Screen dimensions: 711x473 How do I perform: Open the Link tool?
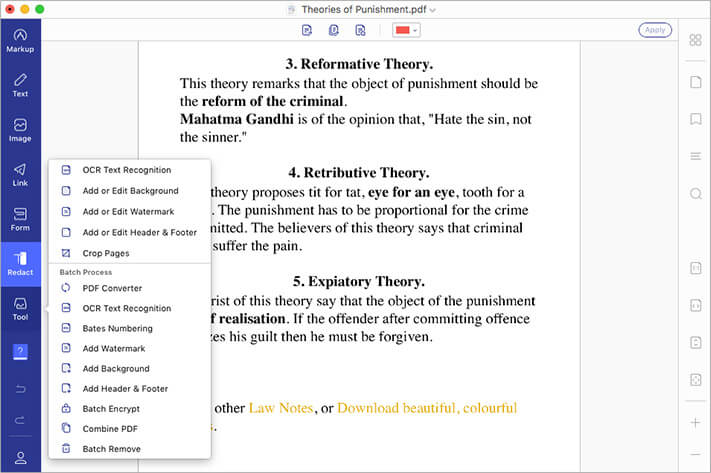(20, 175)
